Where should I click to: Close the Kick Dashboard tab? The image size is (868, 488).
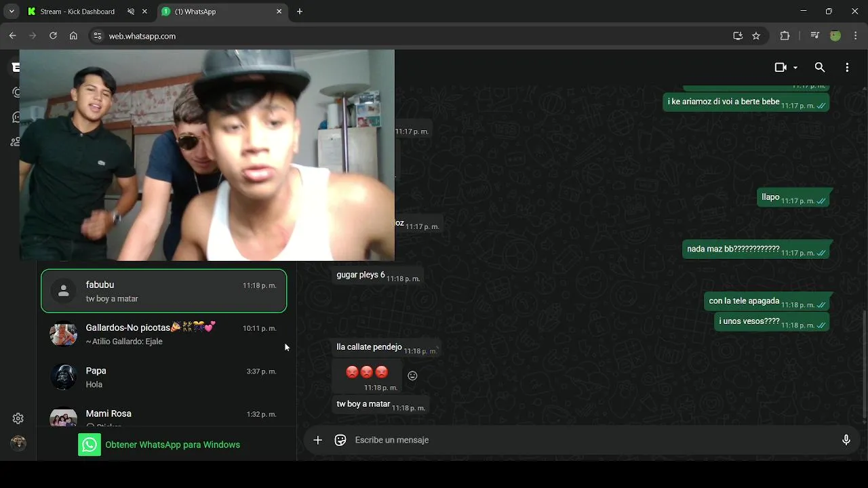pyautogui.click(x=144, y=12)
